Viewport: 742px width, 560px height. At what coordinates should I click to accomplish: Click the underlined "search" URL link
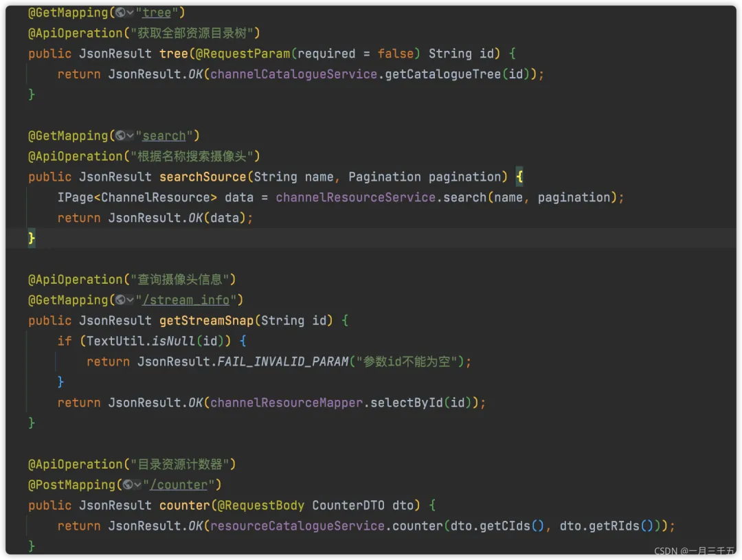(164, 135)
